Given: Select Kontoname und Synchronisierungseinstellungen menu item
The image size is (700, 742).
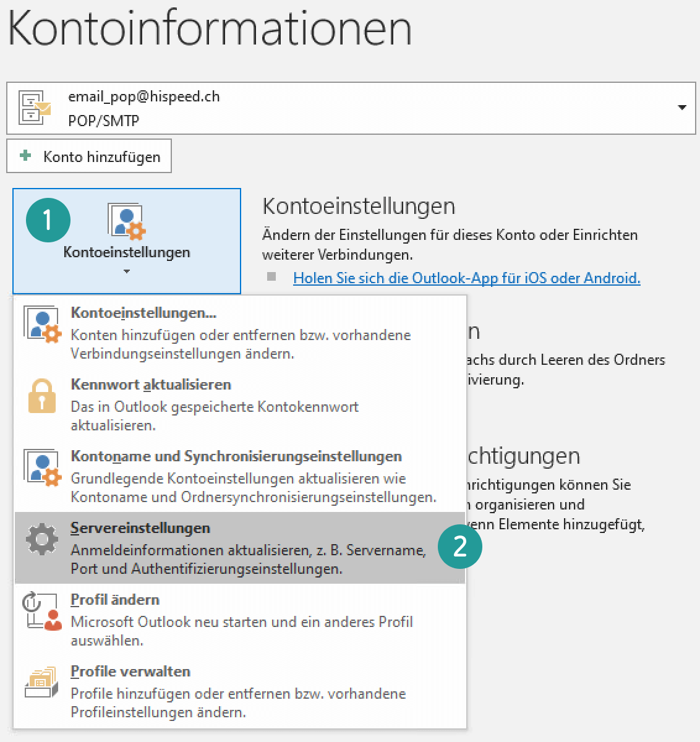Looking at the screenshot, I should pyautogui.click(x=240, y=476).
